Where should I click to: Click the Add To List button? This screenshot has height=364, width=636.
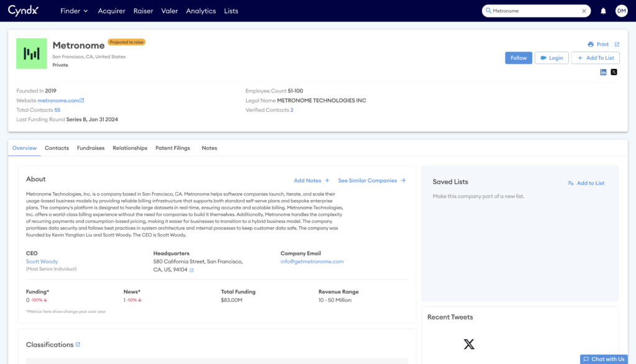tap(596, 58)
